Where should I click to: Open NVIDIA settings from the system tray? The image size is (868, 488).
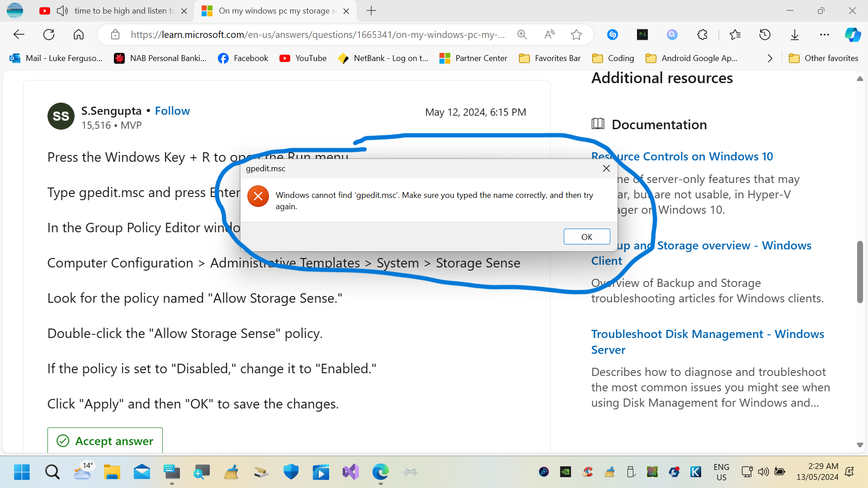coord(565,472)
